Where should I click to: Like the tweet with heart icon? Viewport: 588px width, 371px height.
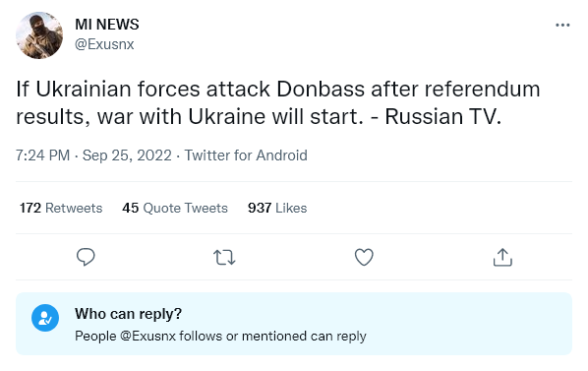pyautogui.click(x=364, y=257)
